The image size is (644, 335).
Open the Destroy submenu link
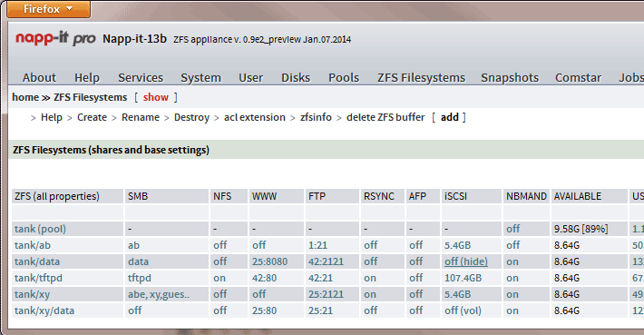tap(191, 117)
